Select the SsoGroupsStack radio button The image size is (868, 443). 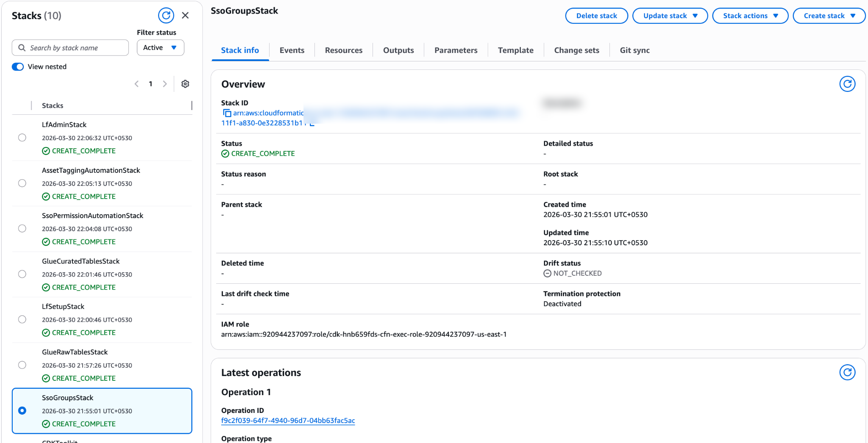click(x=22, y=410)
